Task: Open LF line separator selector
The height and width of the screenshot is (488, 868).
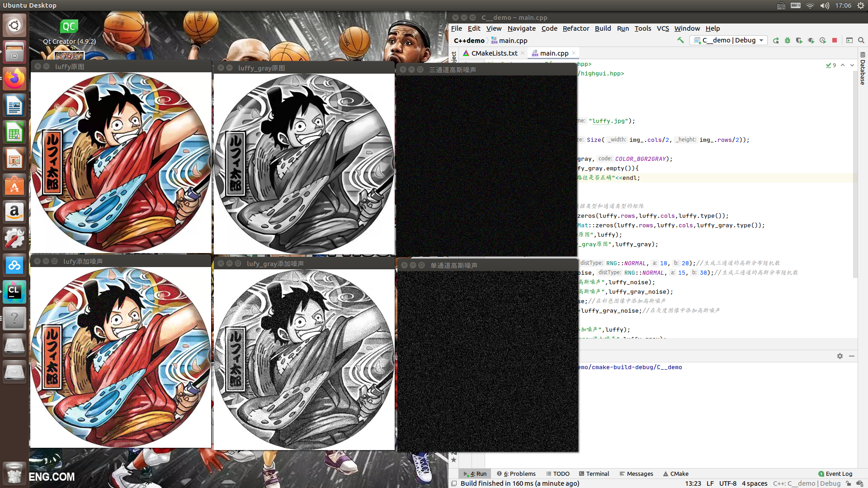Action: (710, 483)
